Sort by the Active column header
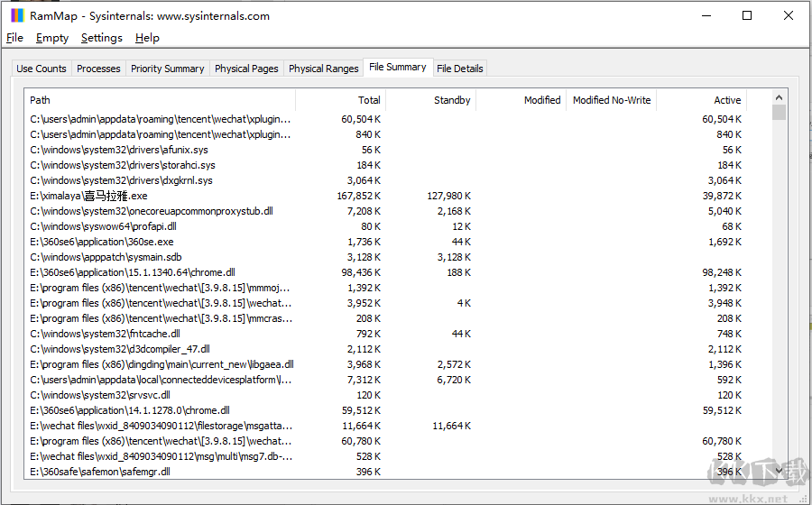 pos(702,100)
